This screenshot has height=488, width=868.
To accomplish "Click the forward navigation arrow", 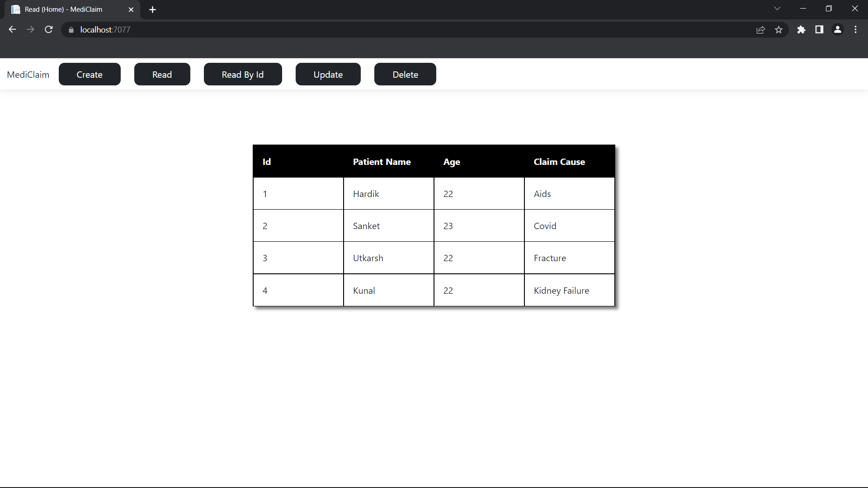I will pos(30,29).
